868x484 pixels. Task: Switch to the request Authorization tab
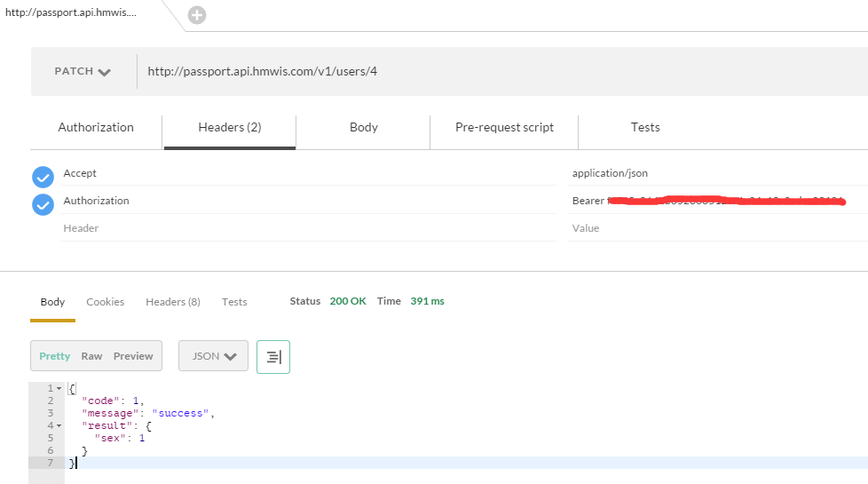pyautogui.click(x=96, y=128)
